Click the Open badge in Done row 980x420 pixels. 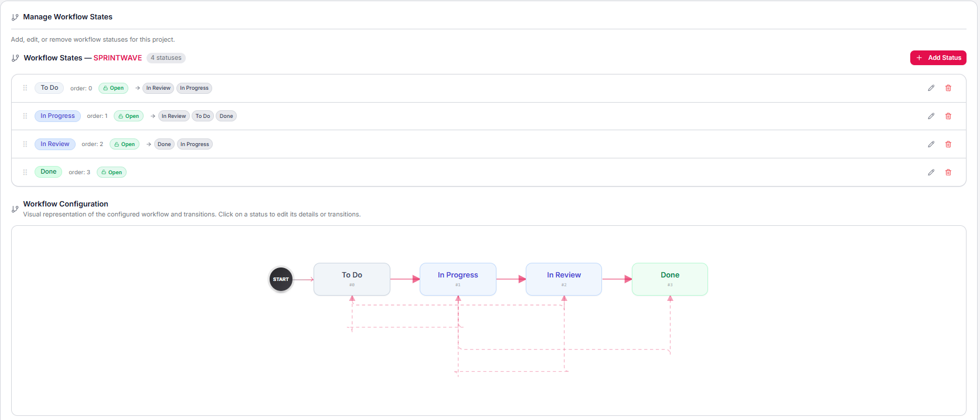[x=111, y=172]
